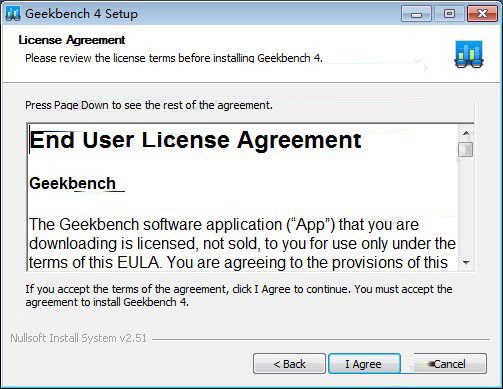Click the Press Page Down instruction text
Screen dimensions: 503x389
pos(149,105)
